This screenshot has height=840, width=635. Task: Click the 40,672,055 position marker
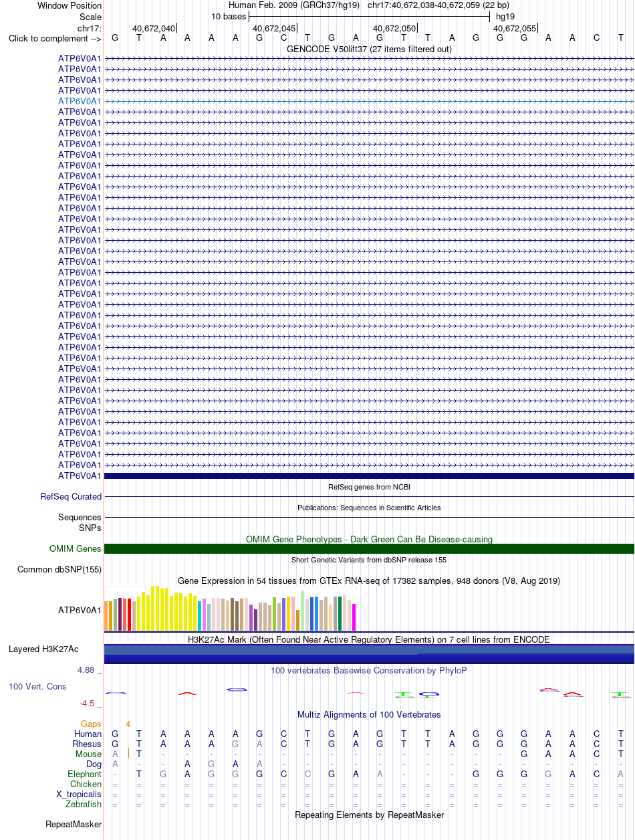pyautogui.click(x=515, y=28)
